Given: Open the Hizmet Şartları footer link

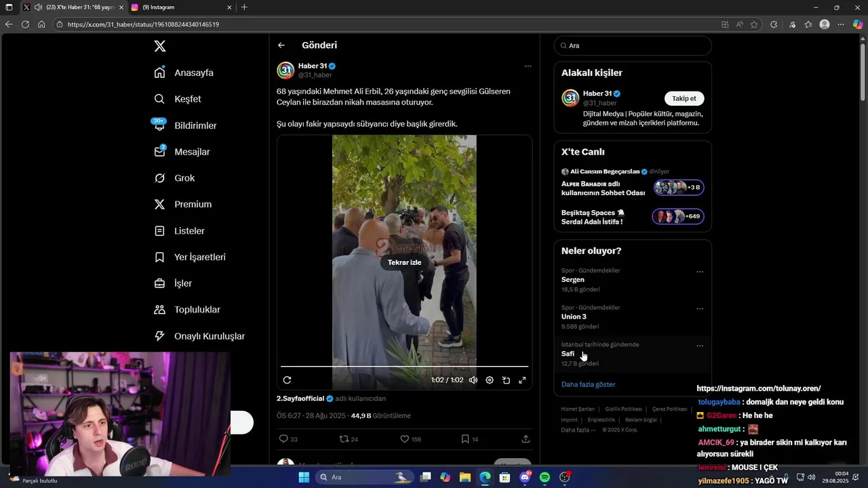Looking at the screenshot, I should click(578, 409).
